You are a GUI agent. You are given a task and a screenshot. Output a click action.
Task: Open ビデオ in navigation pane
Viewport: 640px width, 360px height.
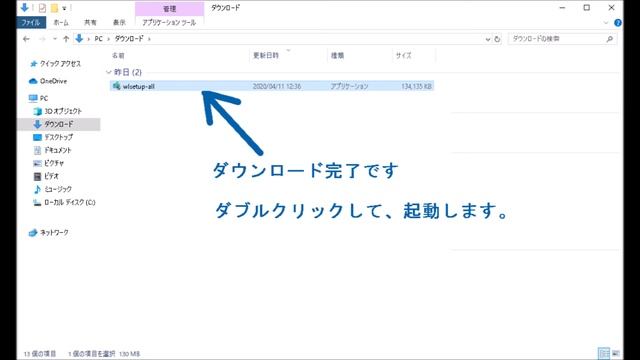(x=46, y=176)
